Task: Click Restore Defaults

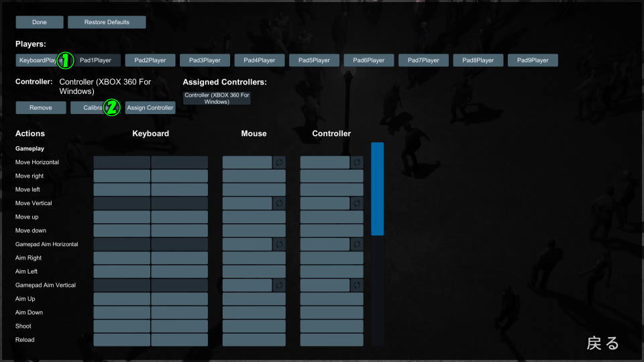Action: [x=107, y=22]
